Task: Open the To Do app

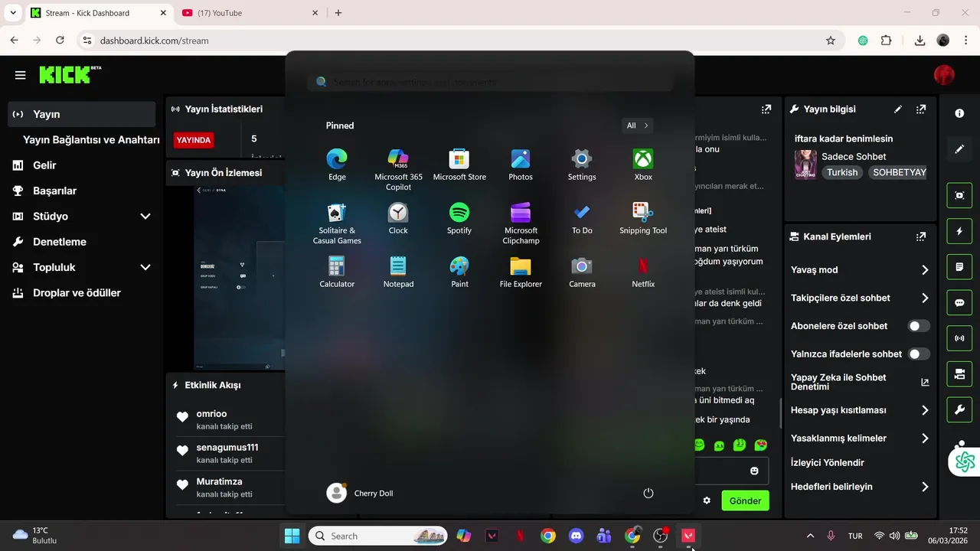Action: point(582,219)
